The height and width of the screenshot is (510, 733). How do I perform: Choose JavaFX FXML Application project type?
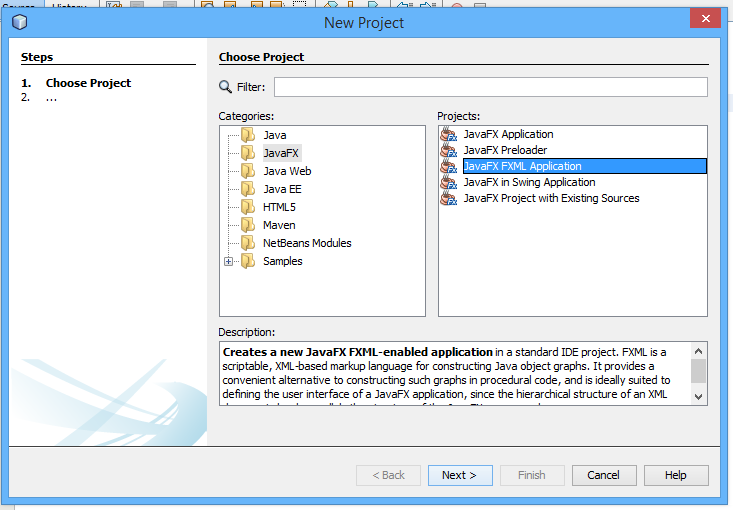click(x=584, y=166)
